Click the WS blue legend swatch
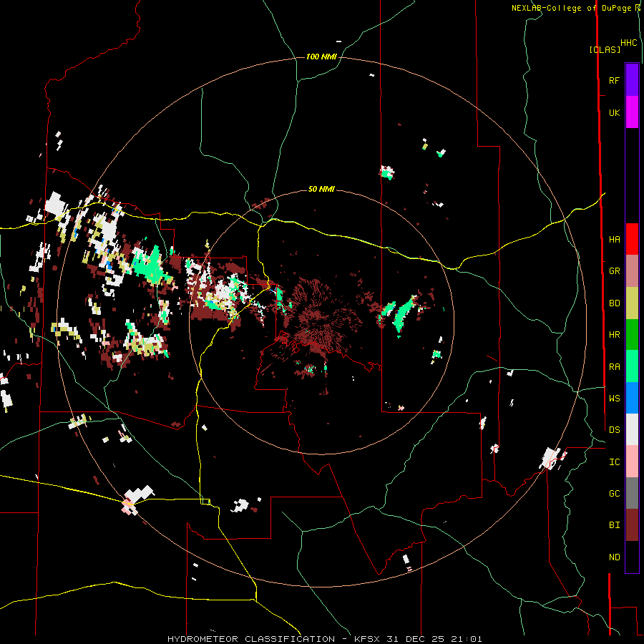Screen dimensions: 644x644 point(632,398)
